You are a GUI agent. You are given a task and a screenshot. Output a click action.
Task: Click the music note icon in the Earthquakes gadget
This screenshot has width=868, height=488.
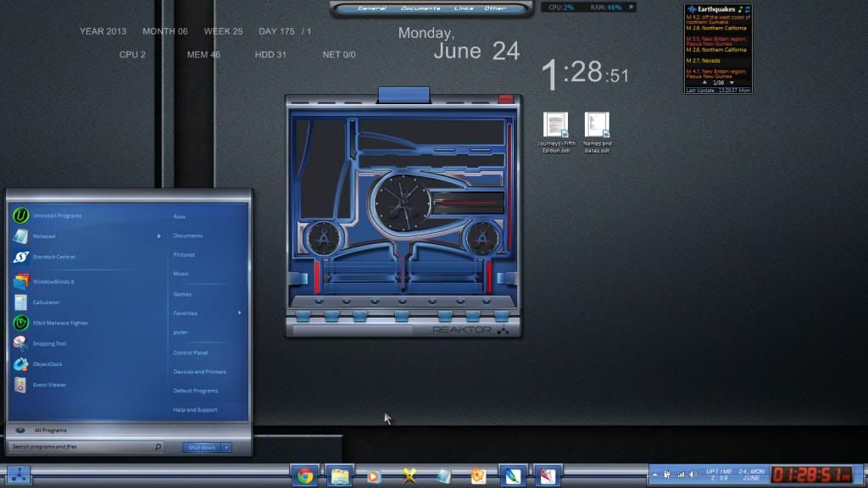(x=740, y=9)
